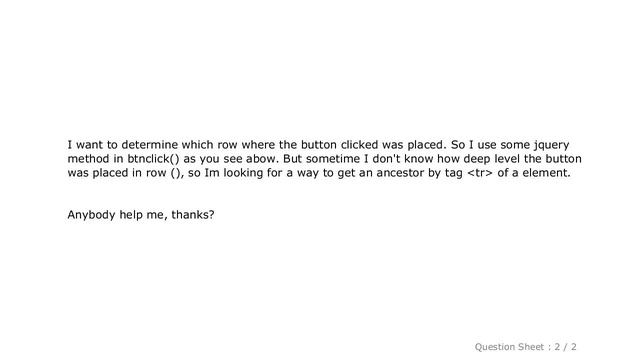The width and height of the screenshot is (640, 360).
Task: Click the word 'Anybody'
Action: 91,215
